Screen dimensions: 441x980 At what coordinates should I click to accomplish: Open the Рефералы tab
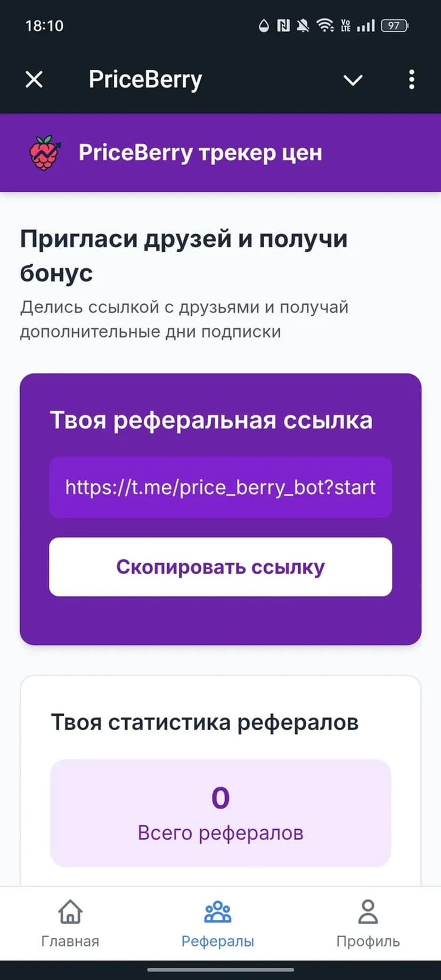218,924
